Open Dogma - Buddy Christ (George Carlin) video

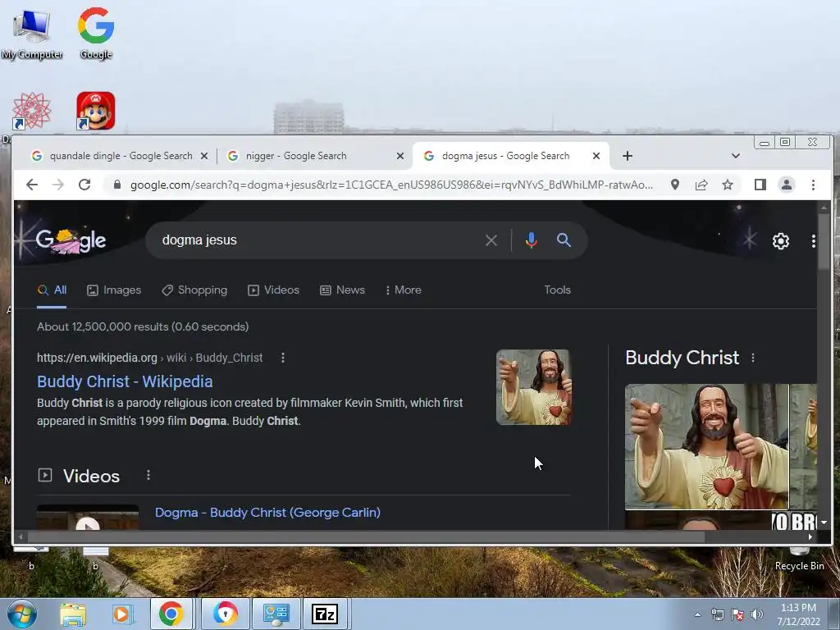268,513
